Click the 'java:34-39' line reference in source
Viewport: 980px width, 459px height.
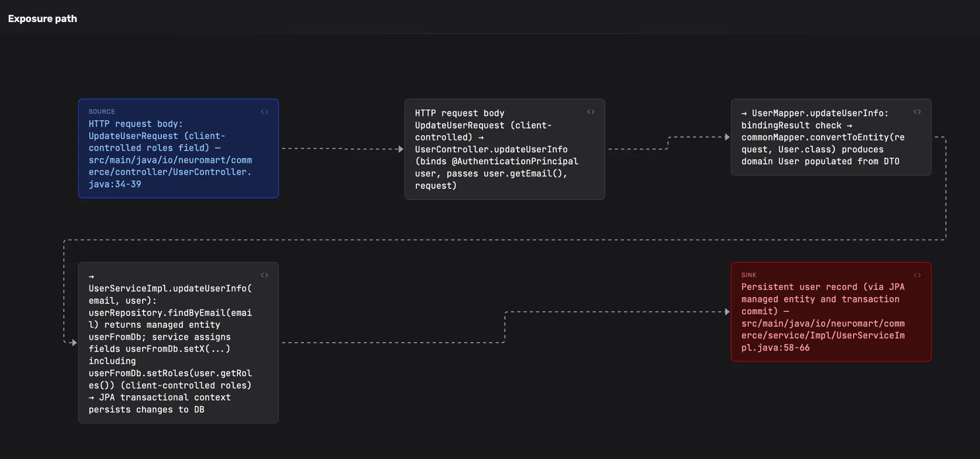[115, 184]
